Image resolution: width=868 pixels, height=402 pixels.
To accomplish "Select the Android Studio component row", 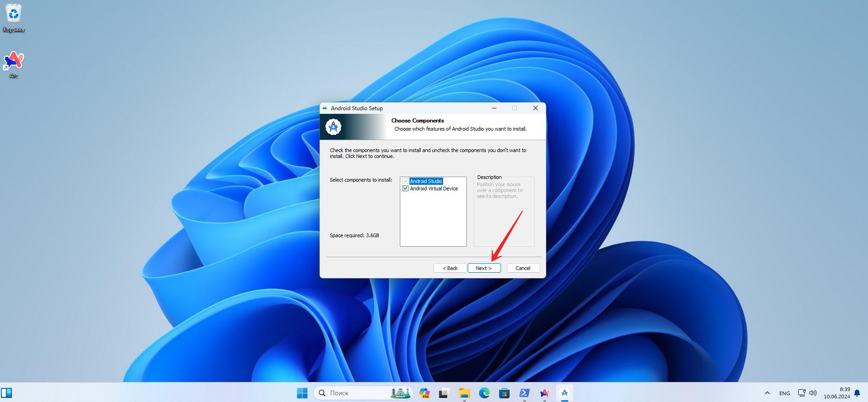I will [426, 181].
